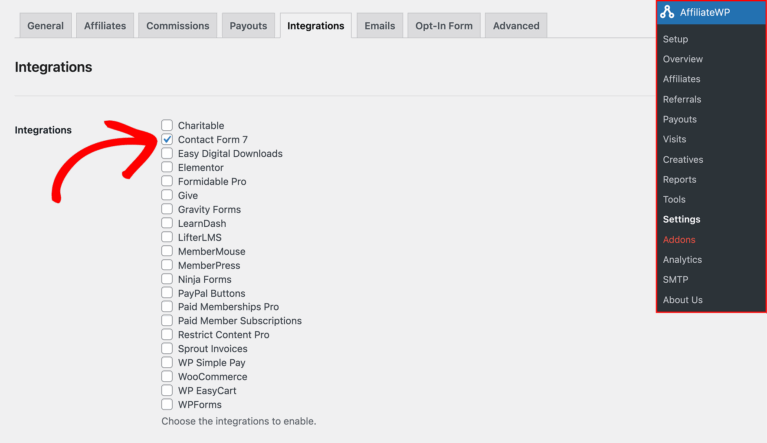
Task: Enable MemberMouse integration checkbox
Action: (x=167, y=251)
